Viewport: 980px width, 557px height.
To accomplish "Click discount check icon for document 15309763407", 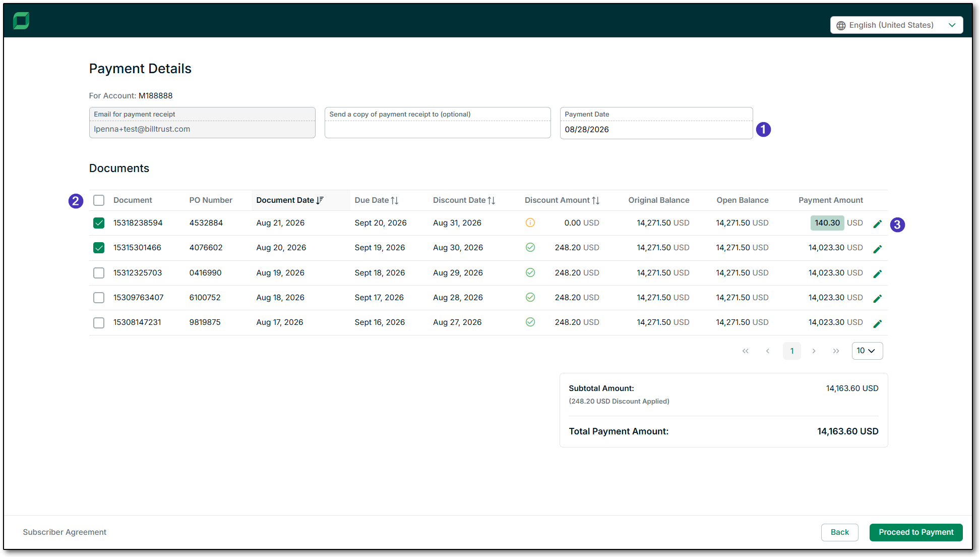I will 530,297.
